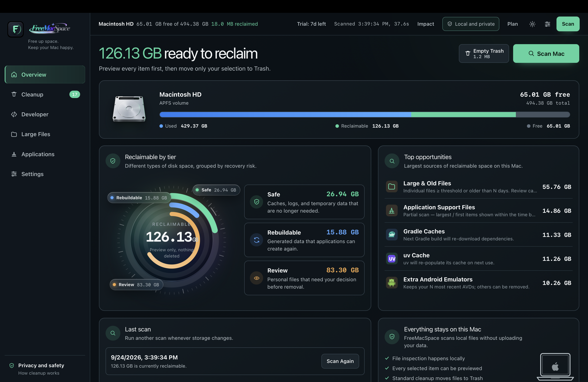The width and height of the screenshot is (588, 382).
Task: Open preferences via the sliders icon in top bar
Action: pos(548,24)
